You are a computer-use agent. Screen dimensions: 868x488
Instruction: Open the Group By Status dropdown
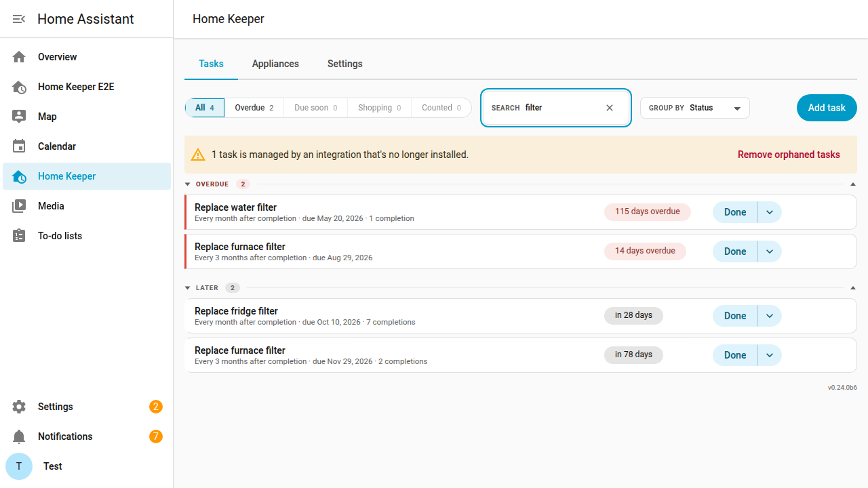(x=695, y=108)
